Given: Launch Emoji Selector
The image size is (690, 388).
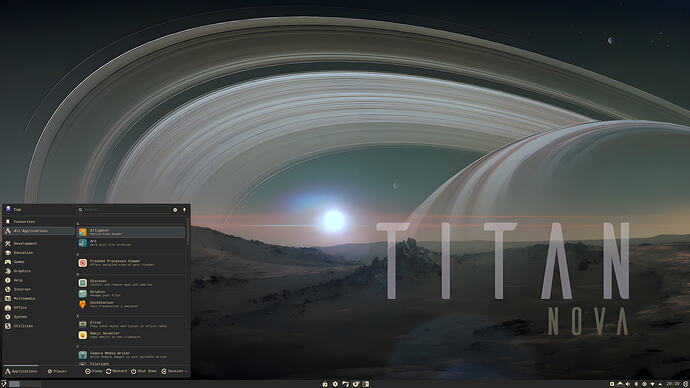Looking at the screenshot, I should [131, 335].
